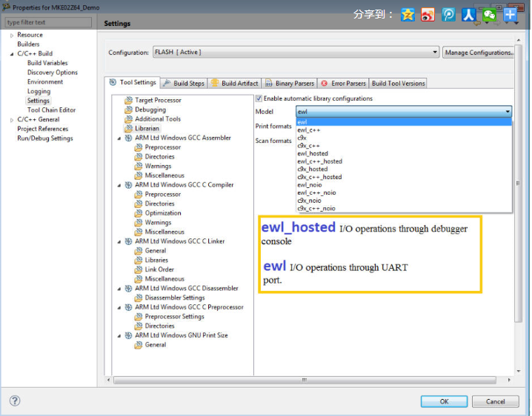Select the Tool Settings tab
Image resolution: width=532 pixels, height=416 pixels.
click(x=133, y=82)
